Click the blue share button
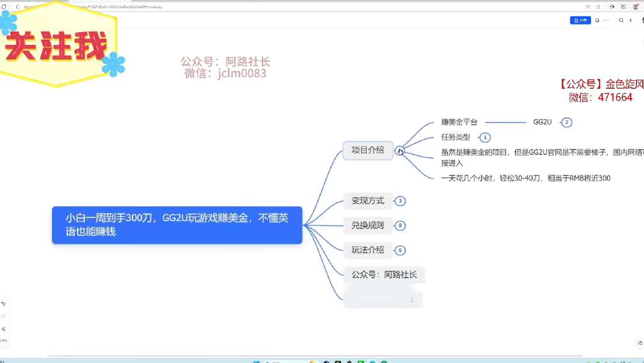Viewport: 644px width, 363px height. click(x=580, y=20)
